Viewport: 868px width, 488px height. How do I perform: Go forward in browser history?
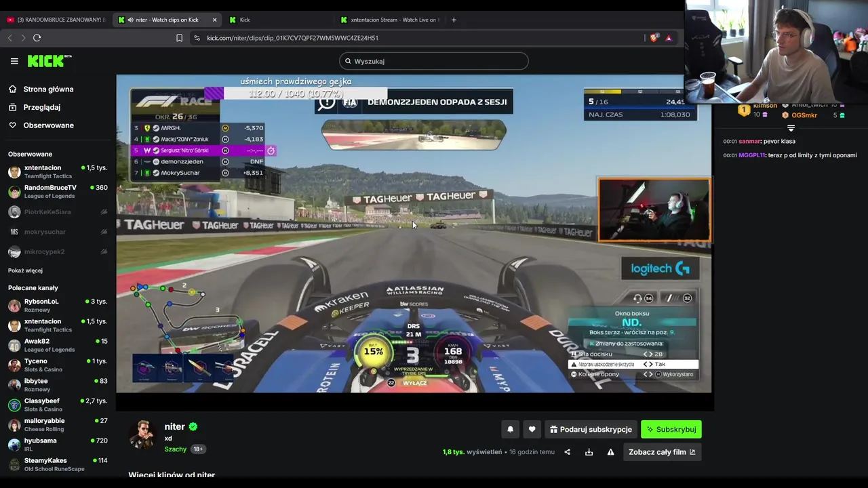click(x=23, y=38)
